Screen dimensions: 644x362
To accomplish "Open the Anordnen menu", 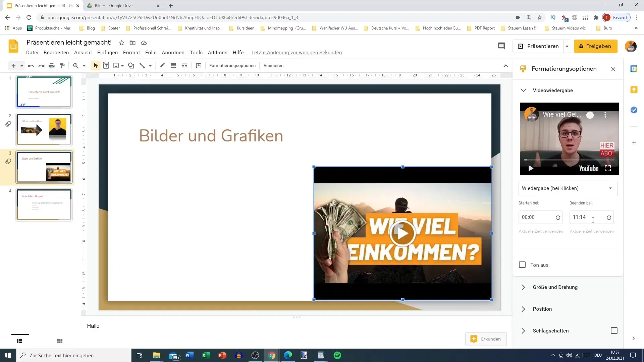I will [x=173, y=53].
